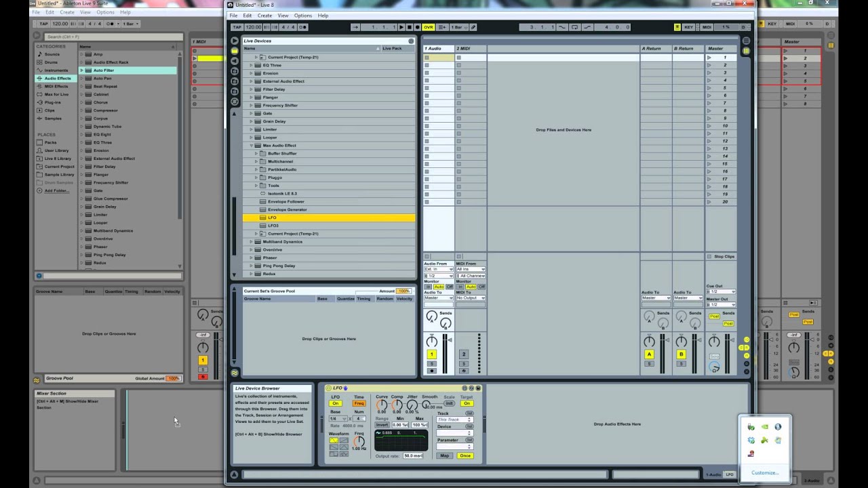Toggle MIDI map mode in Live 8
Viewport: 868px width, 488px height.
click(707, 27)
